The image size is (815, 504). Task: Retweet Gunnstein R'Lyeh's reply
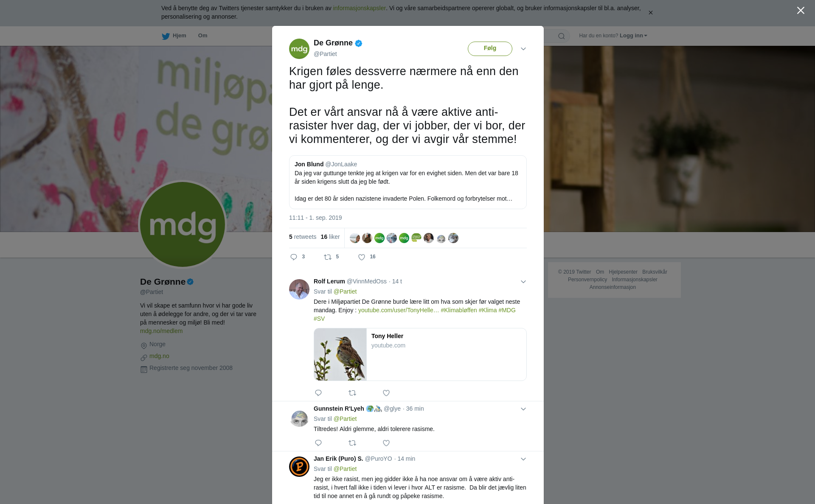352,443
